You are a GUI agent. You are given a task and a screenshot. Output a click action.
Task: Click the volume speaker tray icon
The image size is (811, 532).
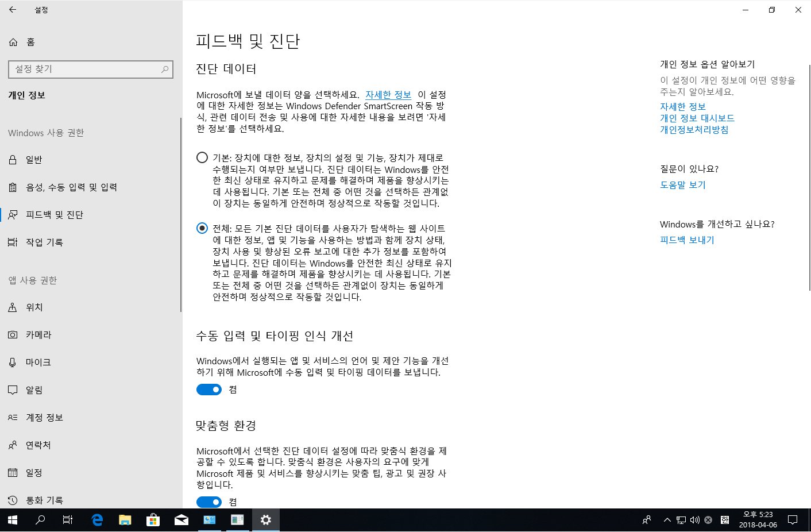coord(695,520)
